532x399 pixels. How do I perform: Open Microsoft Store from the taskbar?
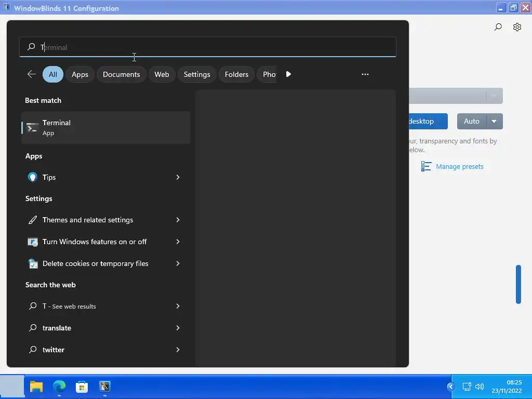pos(82,387)
